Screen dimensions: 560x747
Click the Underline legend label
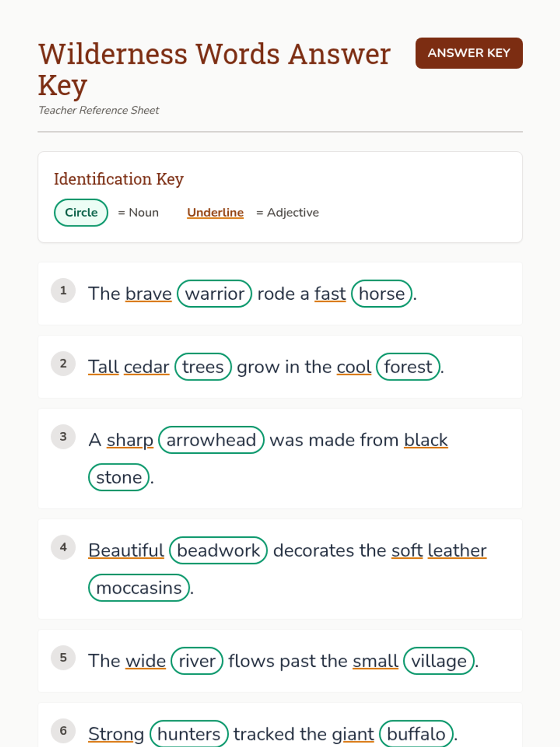[x=215, y=212]
